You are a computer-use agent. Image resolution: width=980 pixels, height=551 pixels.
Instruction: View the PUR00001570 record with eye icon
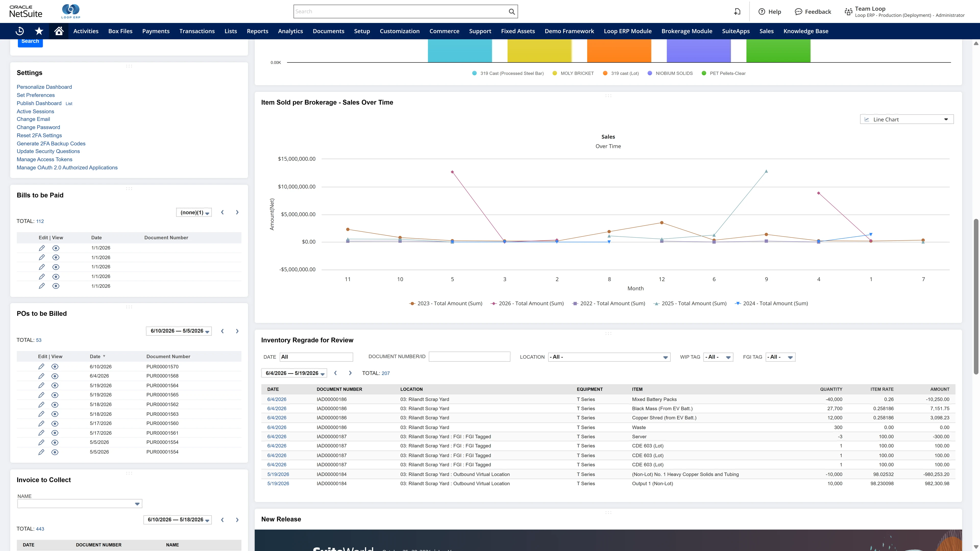(55, 367)
